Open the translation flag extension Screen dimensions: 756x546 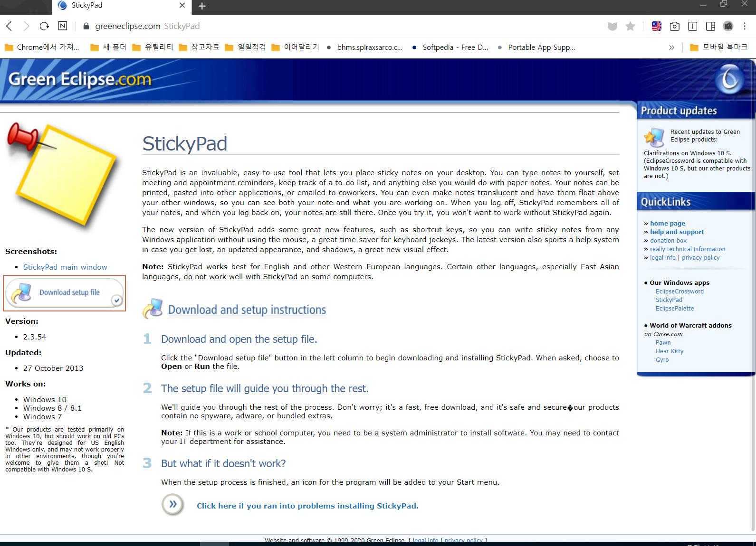[x=657, y=26]
